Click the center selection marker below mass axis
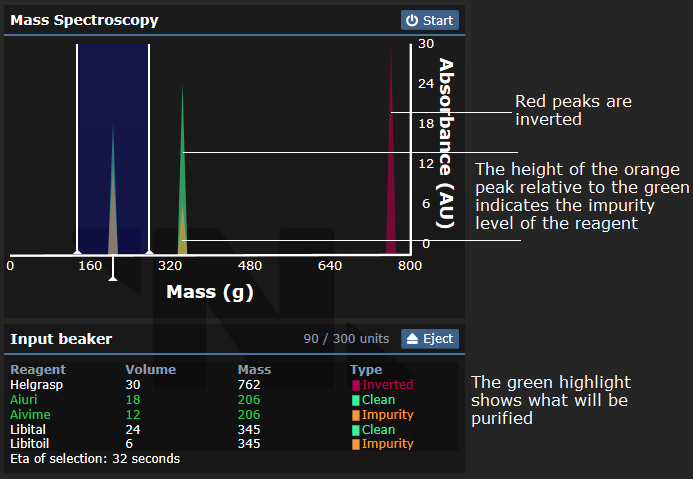The height and width of the screenshot is (479, 693). coord(113,277)
